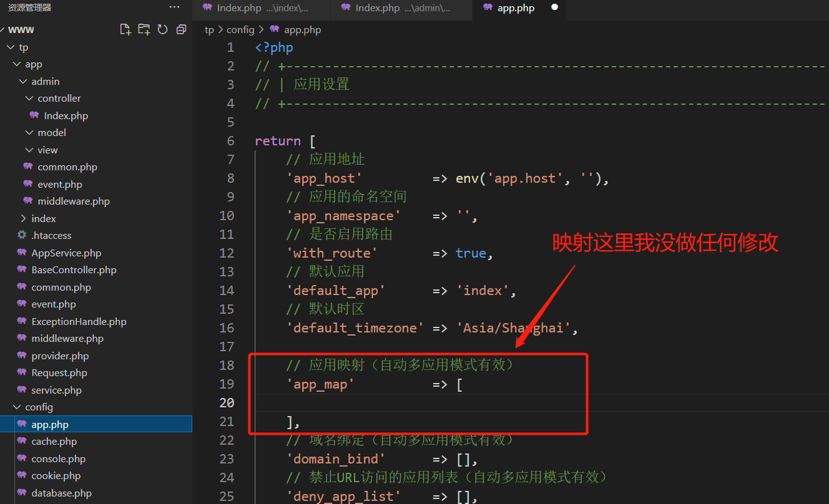This screenshot has width=829, height=504.
Task: Collapse the controller folder
Action: [x=29, y=99]
